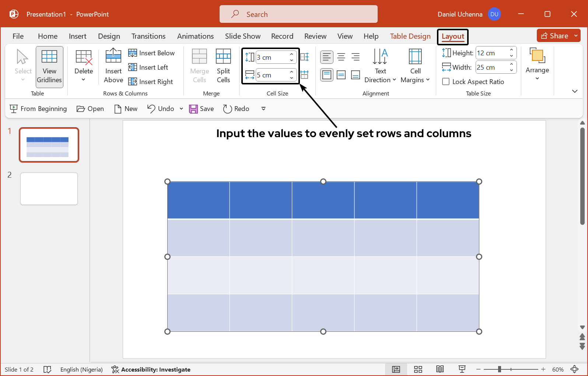Open the Table Design tab
Viewport: 588px width, 376px height.
(410, 36)
